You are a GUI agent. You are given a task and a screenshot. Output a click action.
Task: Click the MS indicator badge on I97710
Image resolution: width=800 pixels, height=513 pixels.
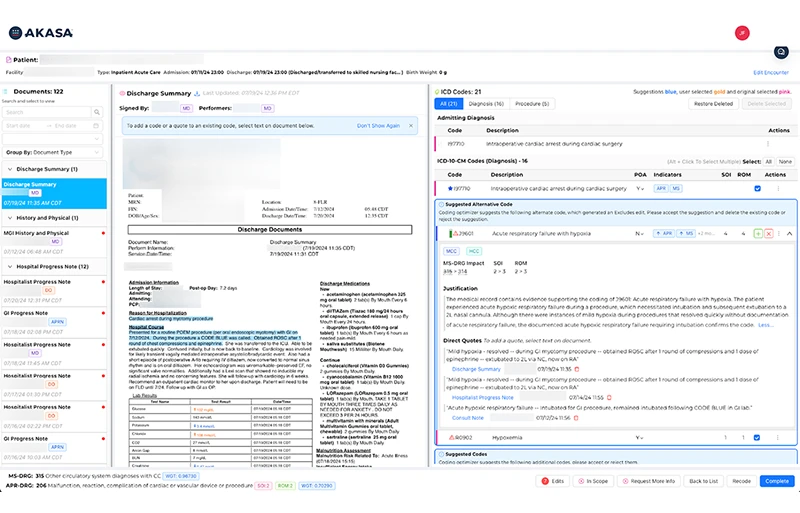click(x=676, y=188)
